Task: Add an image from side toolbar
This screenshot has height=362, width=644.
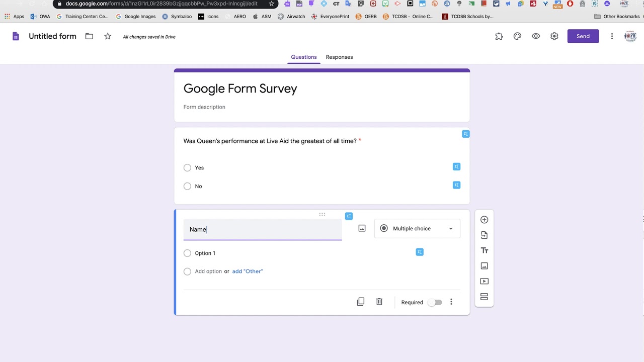Action: [484, 266]
